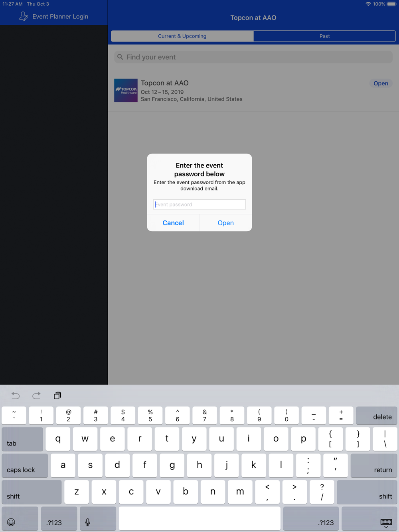399x532 pixels.
Task: Tap the keyboard paste clipboard icon
Action: 57,396
